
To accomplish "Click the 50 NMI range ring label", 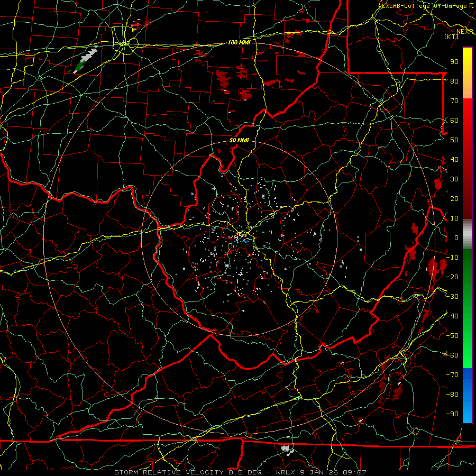I will (239, 140).
